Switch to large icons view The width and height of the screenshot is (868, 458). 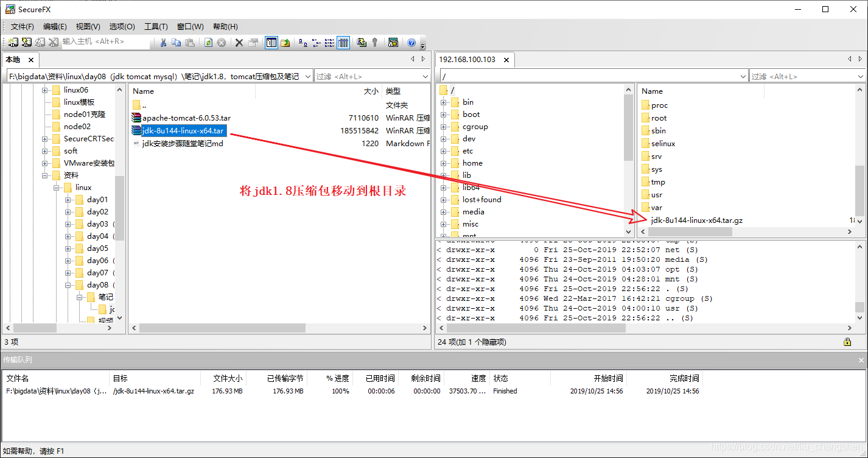303,43
